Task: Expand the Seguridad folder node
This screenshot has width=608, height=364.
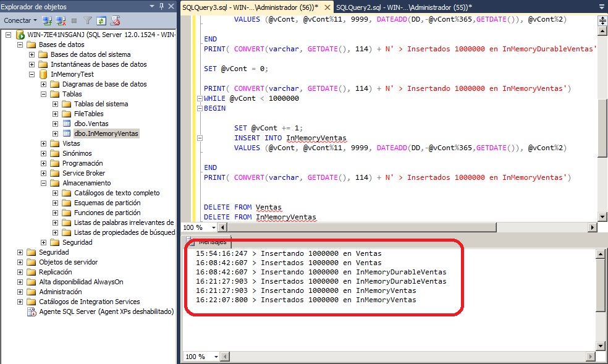Action: [20, 252]
